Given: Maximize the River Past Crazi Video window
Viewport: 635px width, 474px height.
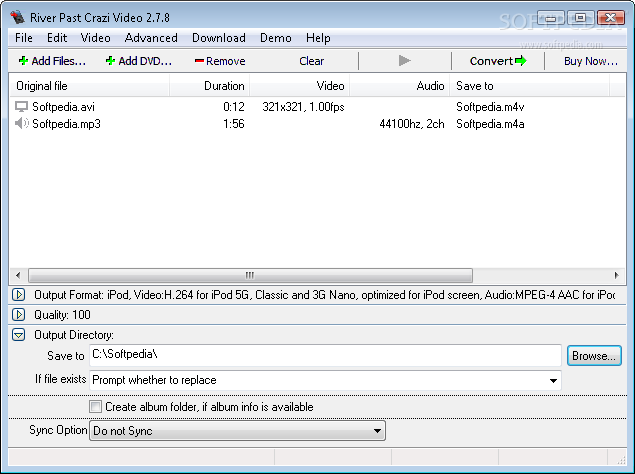Looking at the screenshot, I should click(x=580, y=18).
